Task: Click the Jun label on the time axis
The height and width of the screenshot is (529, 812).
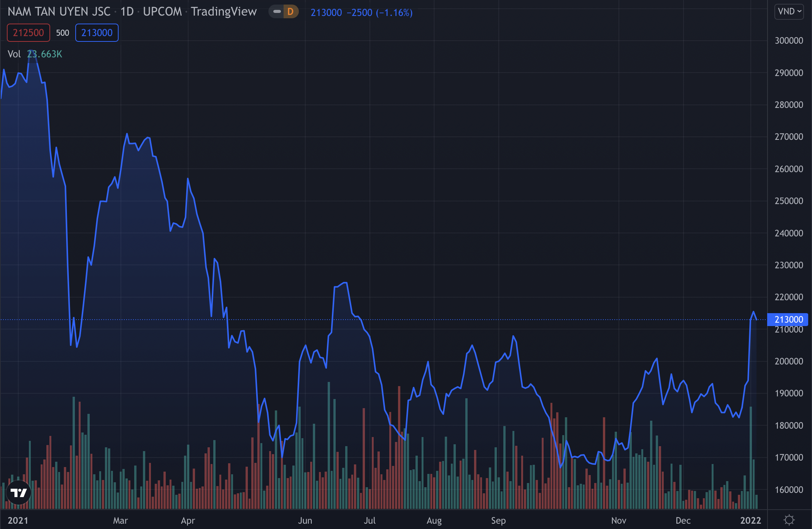Action: click(305, 520)
